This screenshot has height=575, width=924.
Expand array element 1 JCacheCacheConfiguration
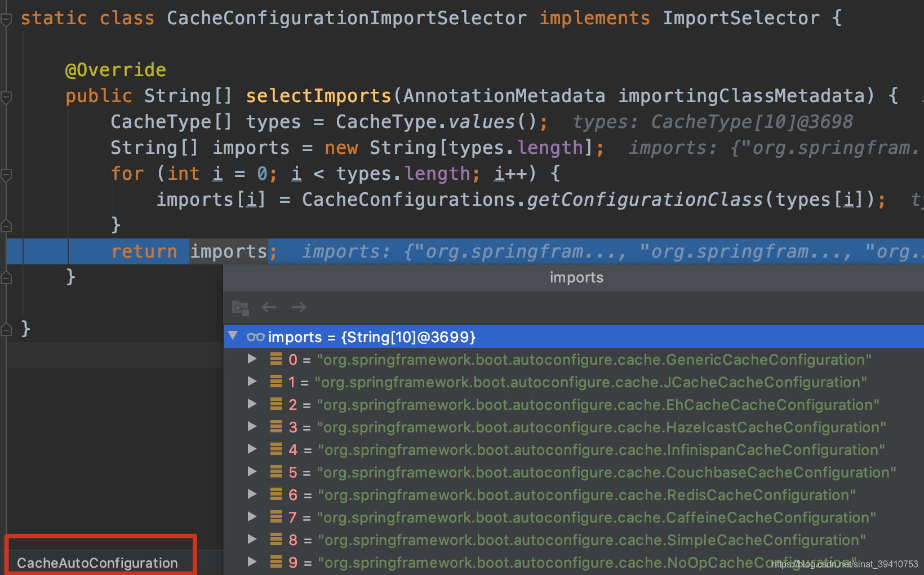pos(252,382)
